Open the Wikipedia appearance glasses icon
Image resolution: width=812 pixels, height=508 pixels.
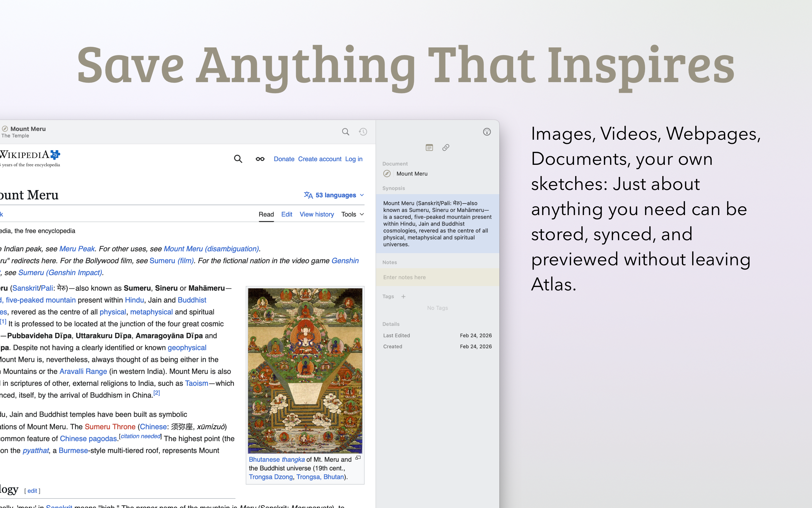tap(260, 159)
